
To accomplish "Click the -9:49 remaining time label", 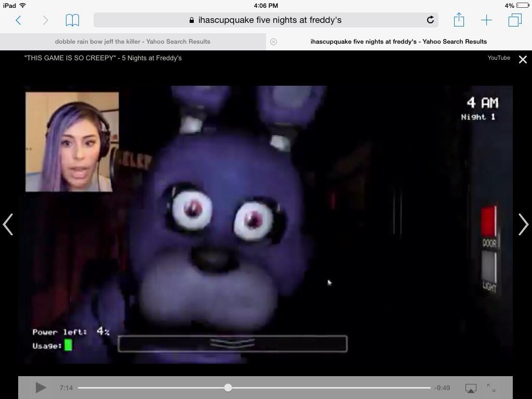I will [x=442, y=388].
